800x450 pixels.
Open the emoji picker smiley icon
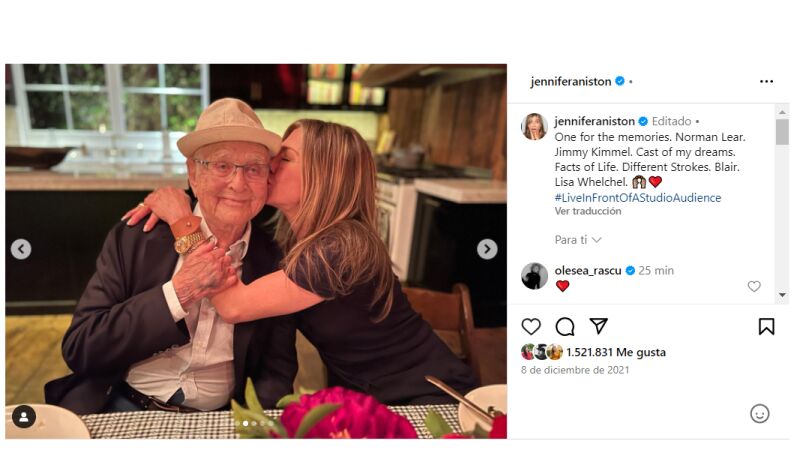759,413
